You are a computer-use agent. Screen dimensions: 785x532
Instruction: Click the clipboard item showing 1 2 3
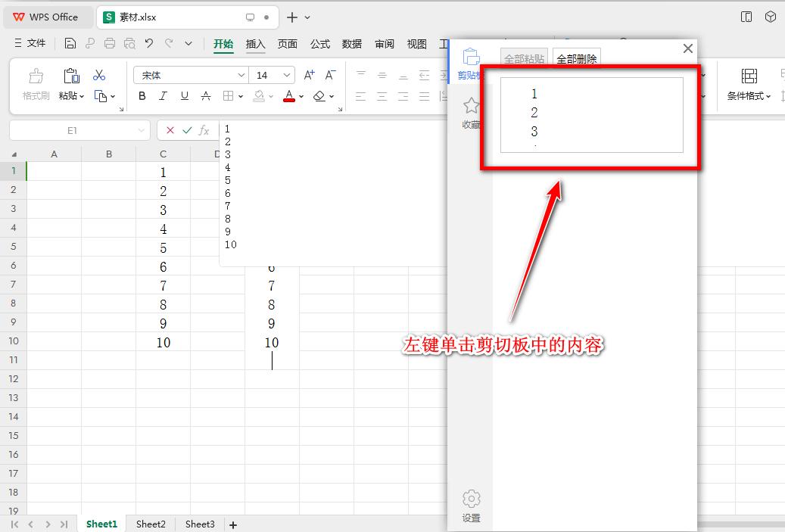click(x=592, y=114)
